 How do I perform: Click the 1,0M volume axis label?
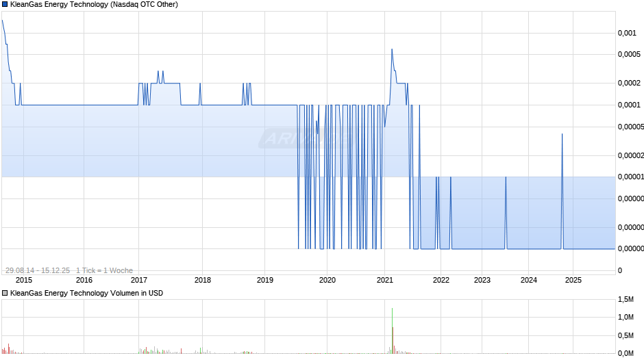(x=626, y=318)
